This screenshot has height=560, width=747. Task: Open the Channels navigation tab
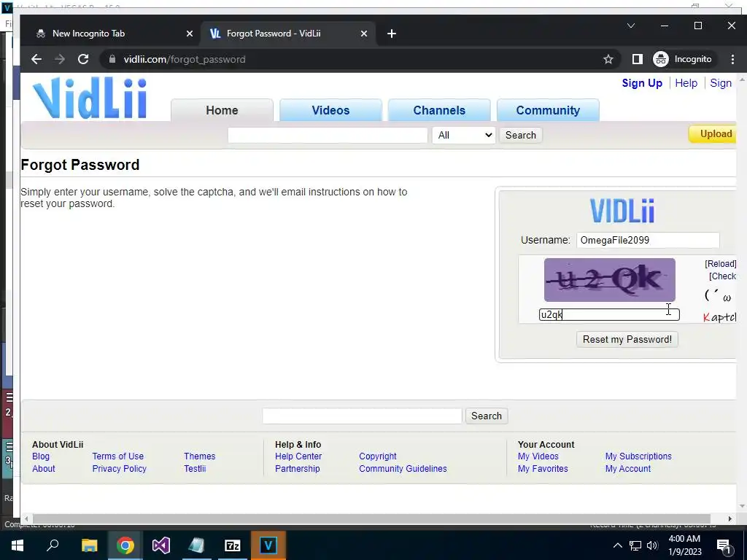click(x=439, y=110)
